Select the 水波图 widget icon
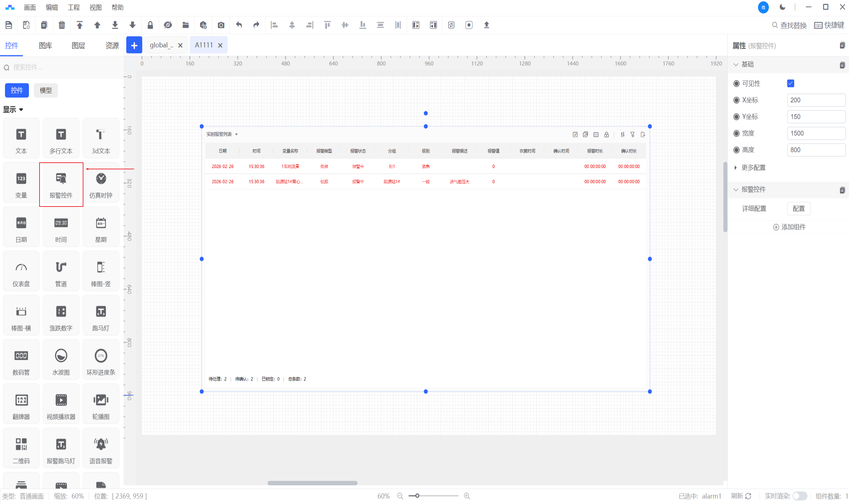The height and width of the screenshot is (504, 849). click(61, 361)
